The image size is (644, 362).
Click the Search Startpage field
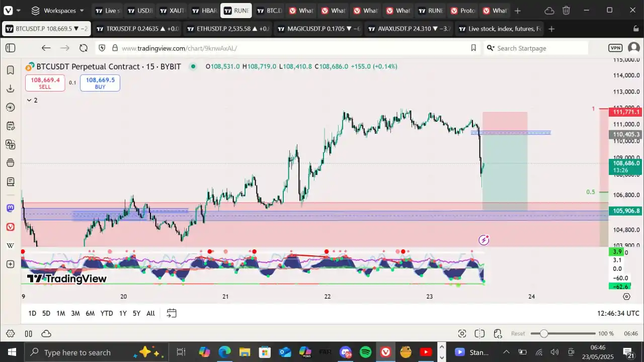[x=536, y=48]
